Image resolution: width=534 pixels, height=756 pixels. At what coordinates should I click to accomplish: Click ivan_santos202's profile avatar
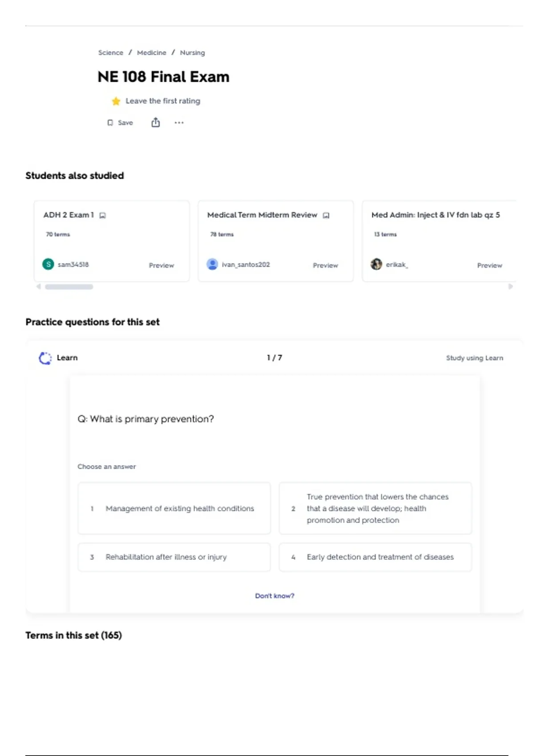(212, 264)
